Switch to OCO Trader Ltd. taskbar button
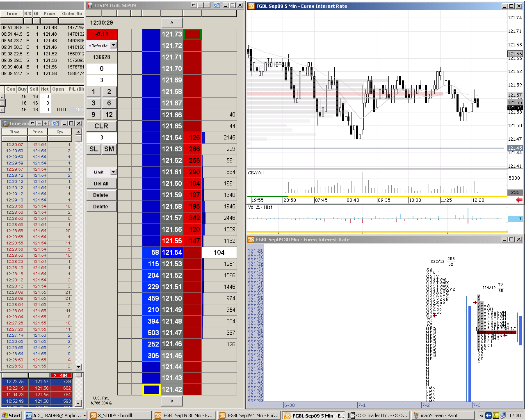This screenshot has height=420, width=525. 378,415
